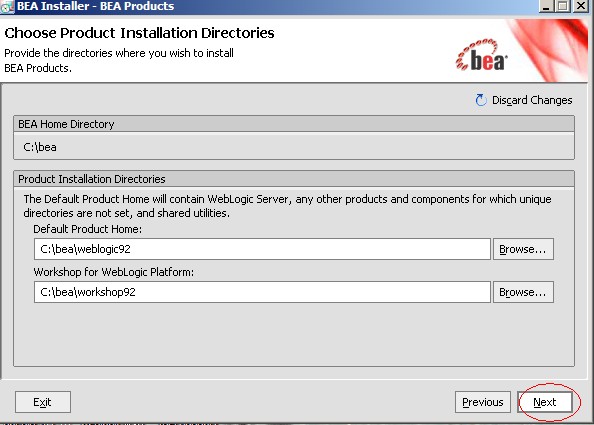Browse for Workshop for WebLogic Platform directory

tap(523, 292)
